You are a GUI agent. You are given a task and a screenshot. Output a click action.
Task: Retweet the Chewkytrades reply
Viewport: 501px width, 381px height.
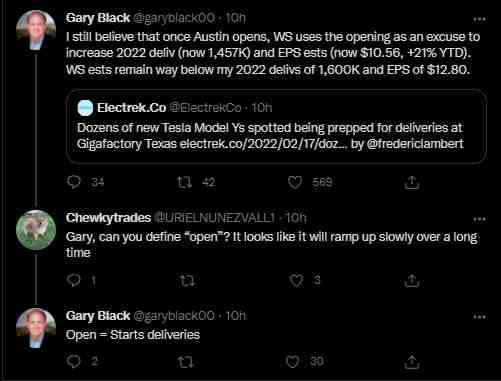[187, 281]
